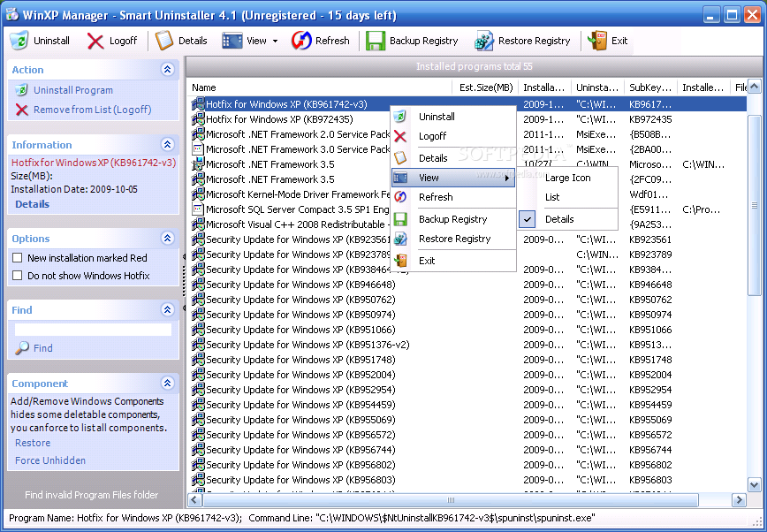This screenshot has width=767, height=532.
Task: Click the Exit door icon in toolbar
Action: point(597,41)
